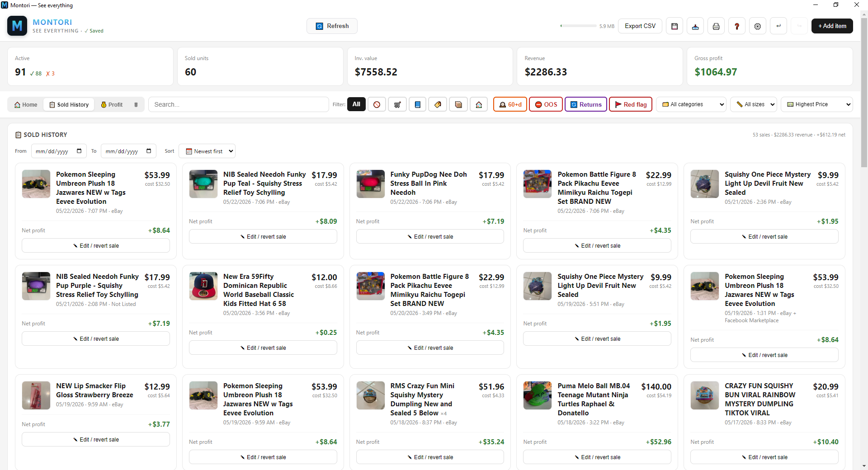Viewport: 868px width, 470px height.
Task: Open the NIB Needoh Pup Purple thumbnail
Action: (36, 286)
